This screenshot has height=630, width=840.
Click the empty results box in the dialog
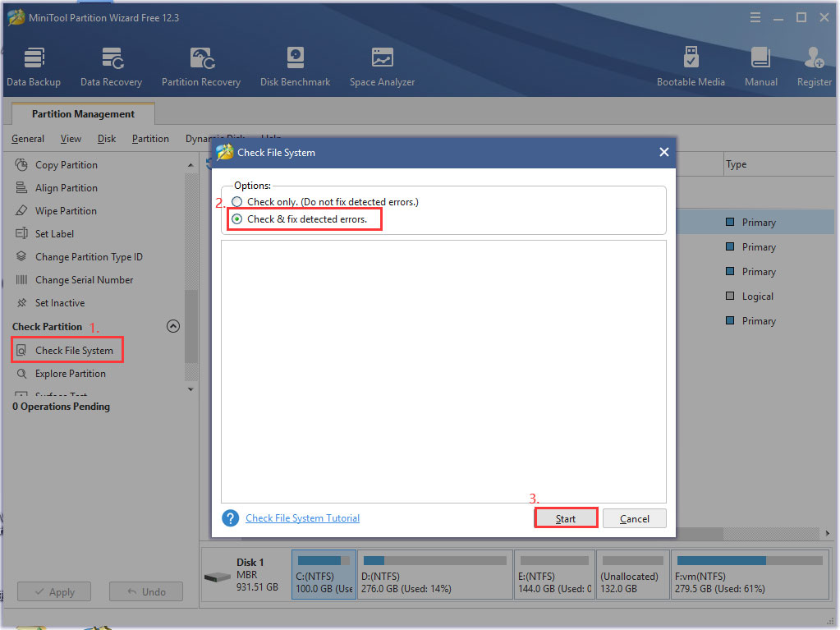[443, 371]
